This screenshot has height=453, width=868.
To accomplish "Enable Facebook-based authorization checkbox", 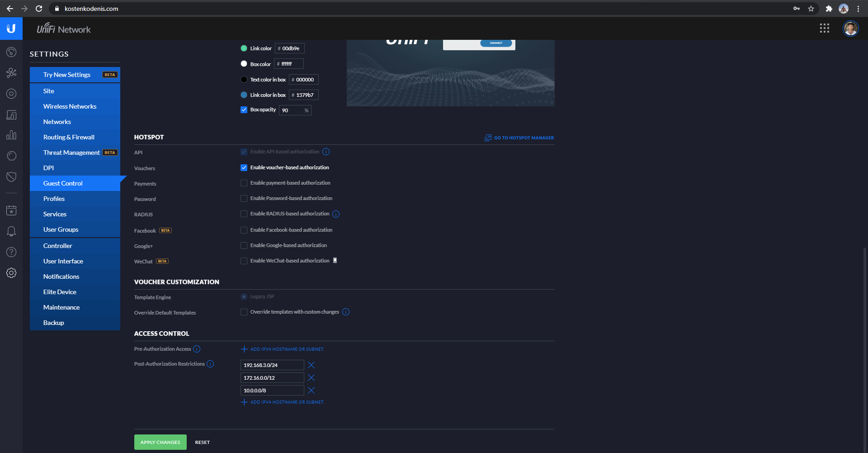I will point(244,230).
